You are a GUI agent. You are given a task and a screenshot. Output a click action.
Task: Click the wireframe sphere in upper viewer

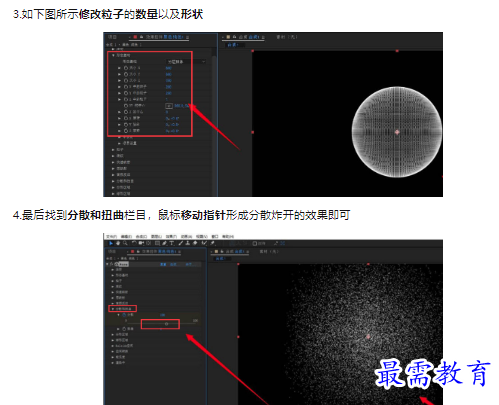[397, 132]
